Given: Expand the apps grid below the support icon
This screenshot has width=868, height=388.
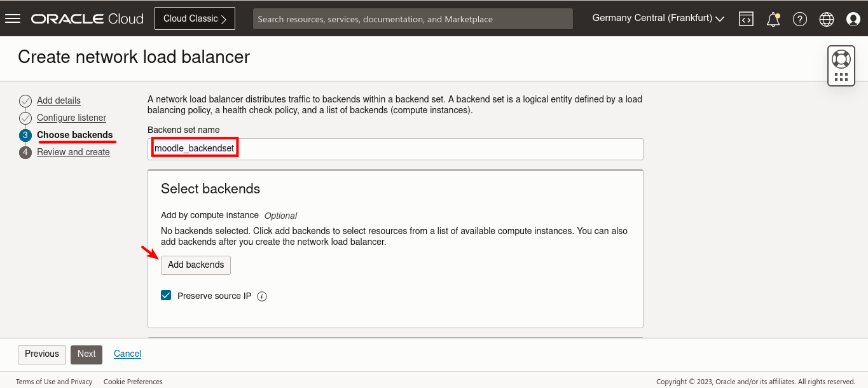Looking at the screenshot, I should (x=841, y=76).
